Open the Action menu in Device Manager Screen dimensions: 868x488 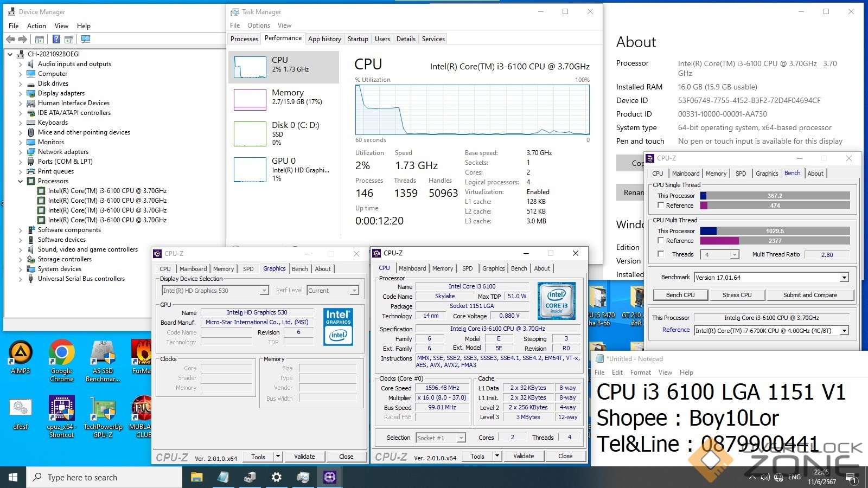(36, 26)
